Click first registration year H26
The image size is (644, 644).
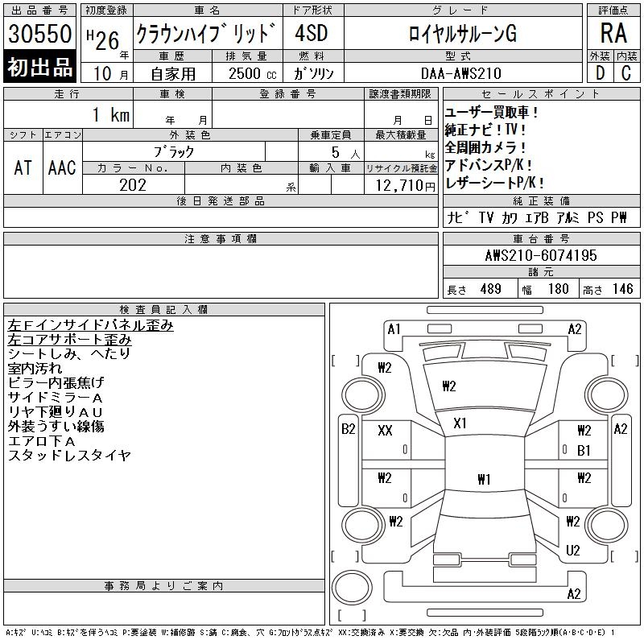[x=103, y=39]
